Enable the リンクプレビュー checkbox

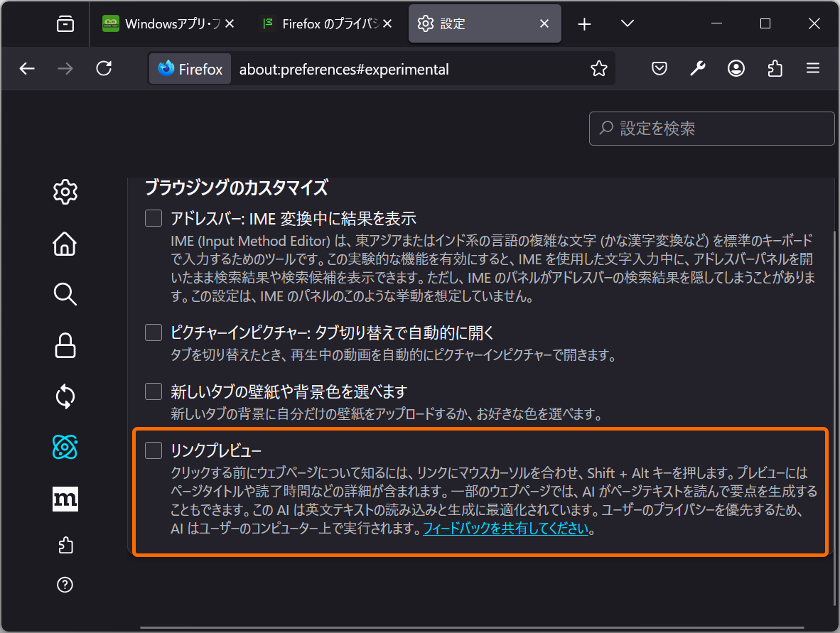tap(154, 450)
